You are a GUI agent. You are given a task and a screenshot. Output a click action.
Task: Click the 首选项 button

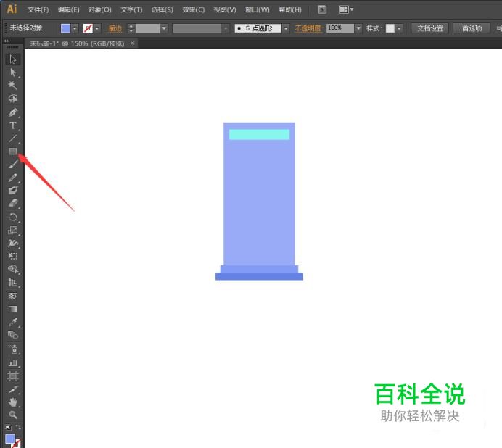coord(471,28)
